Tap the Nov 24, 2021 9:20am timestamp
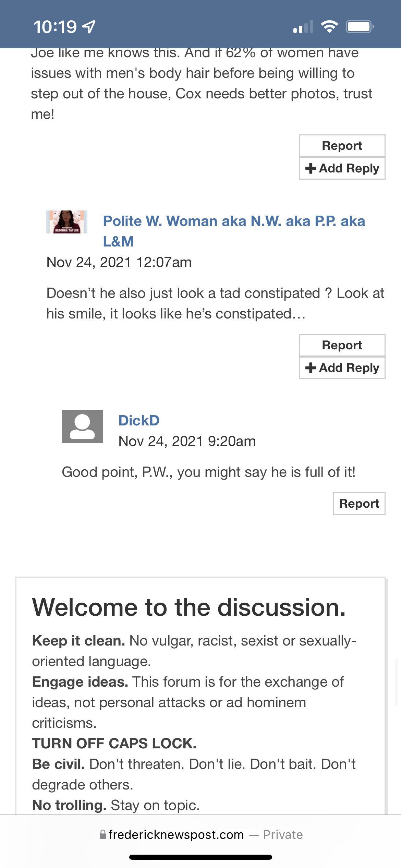The height and width of the screenshot is (868, 401). [x=187, y=441]
